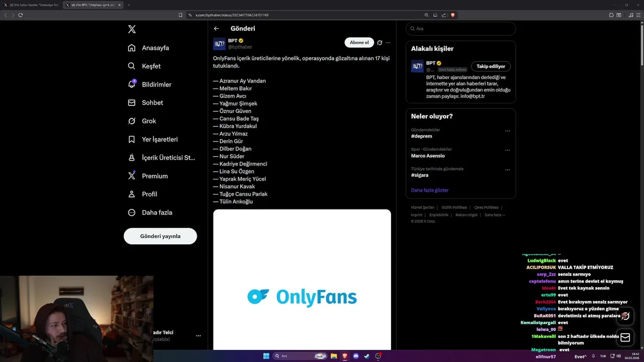Open the browser extensions icon
Viewport: 644px width, 362px height.
(611, 15)
